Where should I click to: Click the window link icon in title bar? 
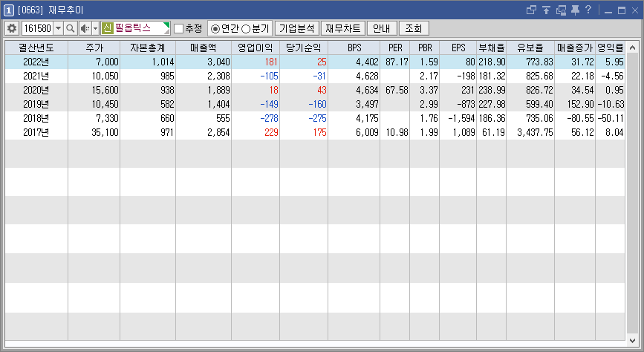pyautogui.click(x=531, y=10)
